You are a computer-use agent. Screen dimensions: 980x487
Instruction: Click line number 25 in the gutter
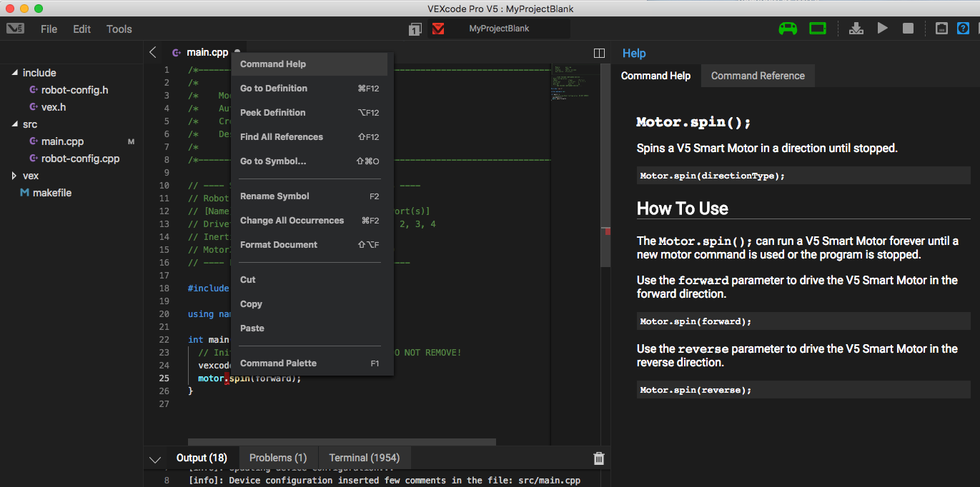[x=164, y=378]
